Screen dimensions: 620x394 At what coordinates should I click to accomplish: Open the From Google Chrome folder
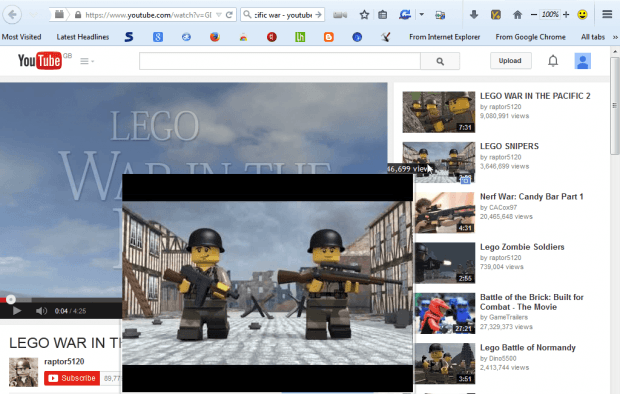(x=530, y=37)
